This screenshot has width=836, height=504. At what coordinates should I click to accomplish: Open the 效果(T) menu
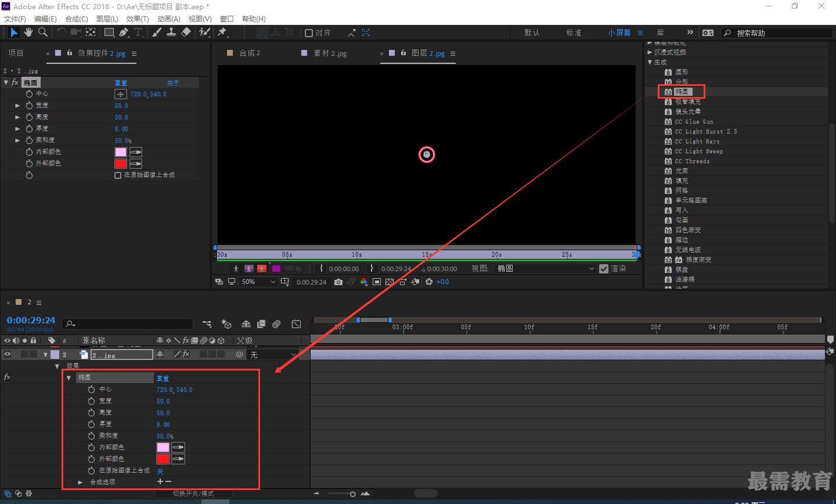(138, 19)
